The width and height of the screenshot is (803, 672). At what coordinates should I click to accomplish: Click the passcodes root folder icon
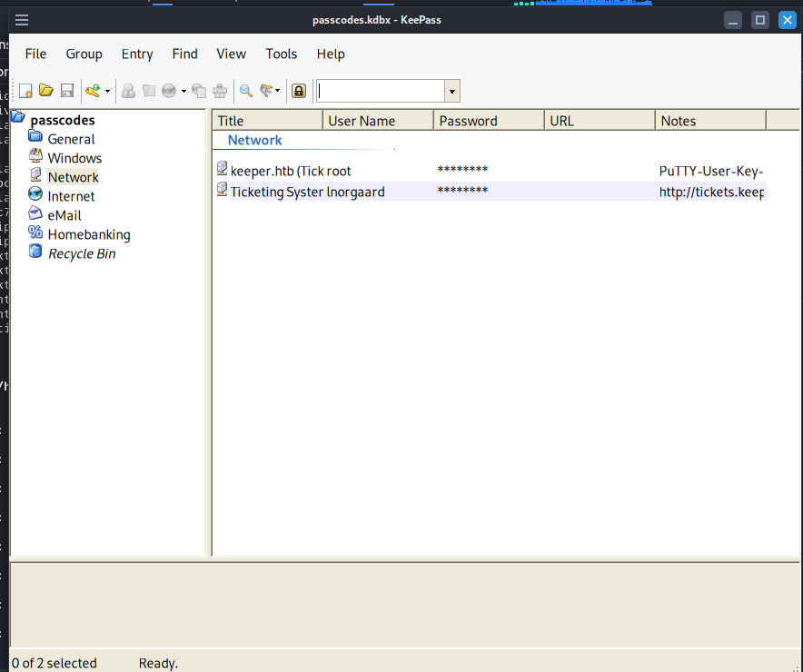18,116
